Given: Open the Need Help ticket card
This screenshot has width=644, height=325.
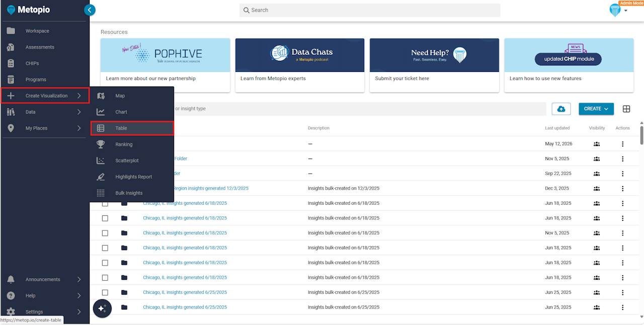Looking at the screenshot, I should (x=434, y=65).
